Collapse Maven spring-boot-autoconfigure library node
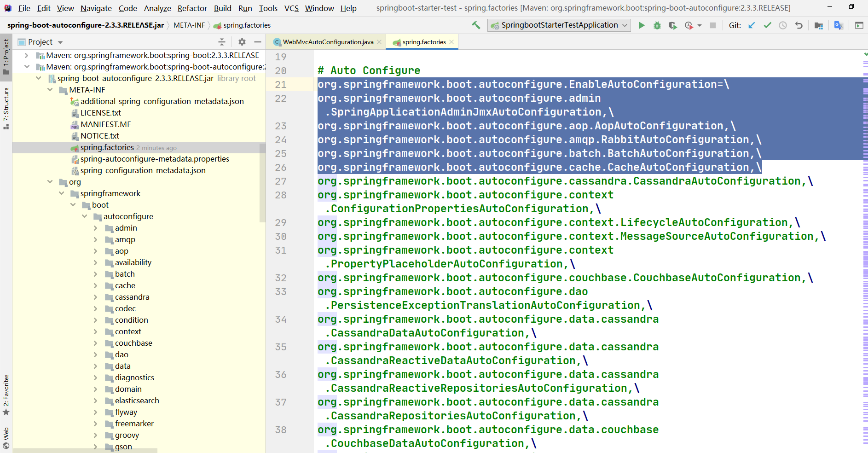The width and height of the screenshot is (868, 453). point(26,67)
